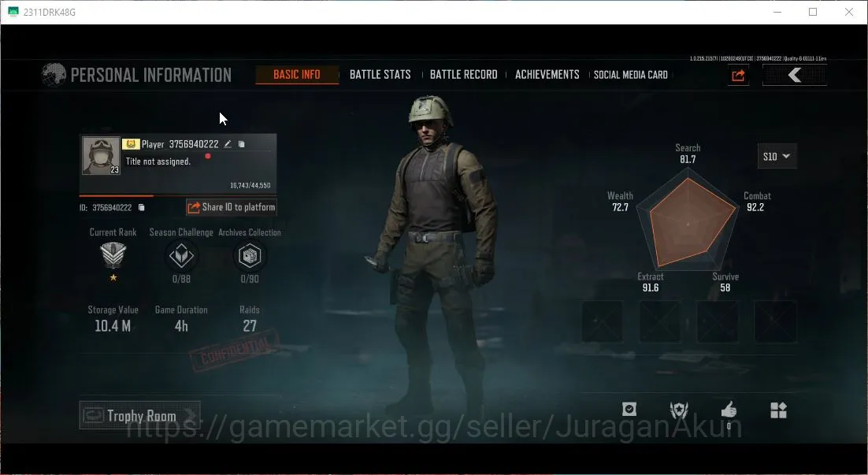Click the last empty badge slot
Image resolution: width=868 pixels, height=475 pixels.
[775, 321]
